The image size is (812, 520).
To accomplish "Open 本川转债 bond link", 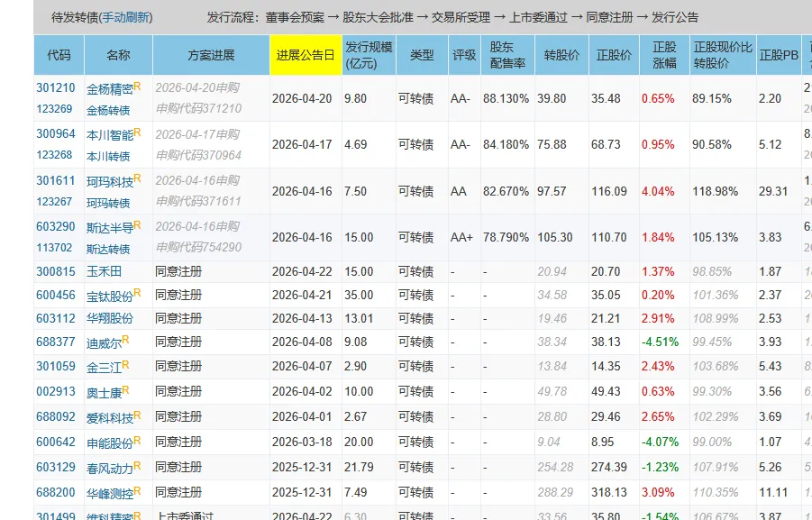I will 108,157.
